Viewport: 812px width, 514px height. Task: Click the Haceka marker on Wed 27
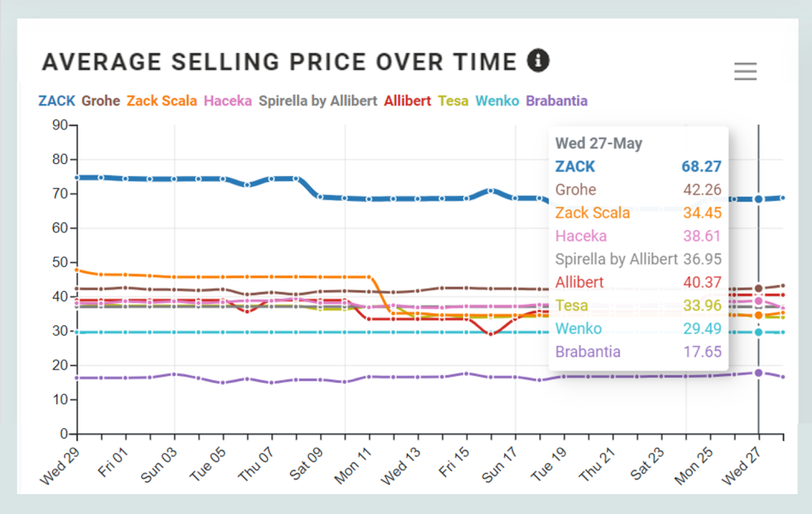click(759, 301)
